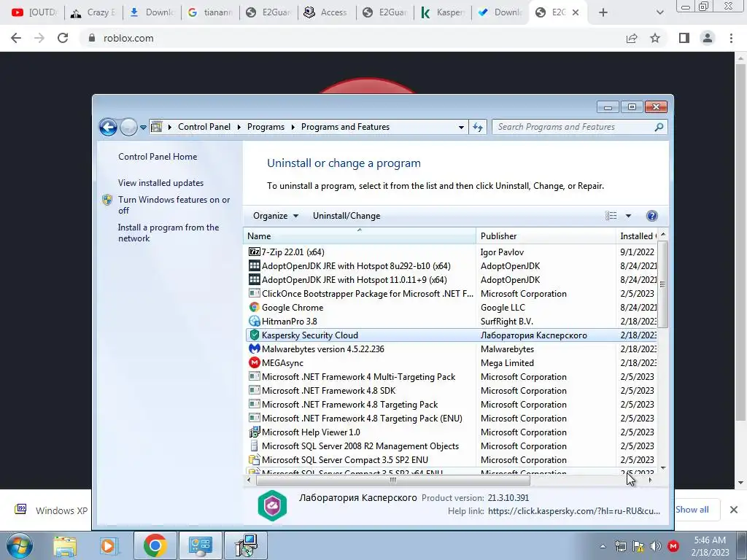Open the Chrome side panel icon
The width and height of the screenshot is (747, 560).
click(x=684, y=38)
